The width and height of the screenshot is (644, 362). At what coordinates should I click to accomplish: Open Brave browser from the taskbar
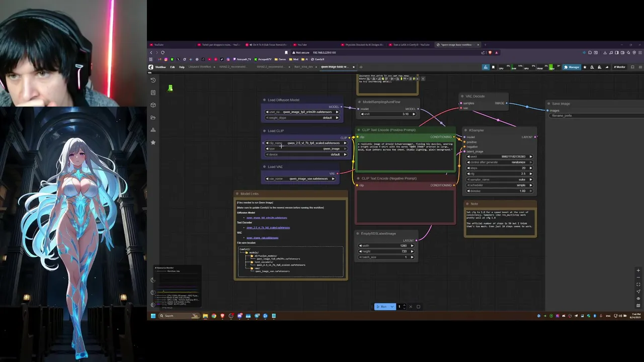click(x=222, y=316)
